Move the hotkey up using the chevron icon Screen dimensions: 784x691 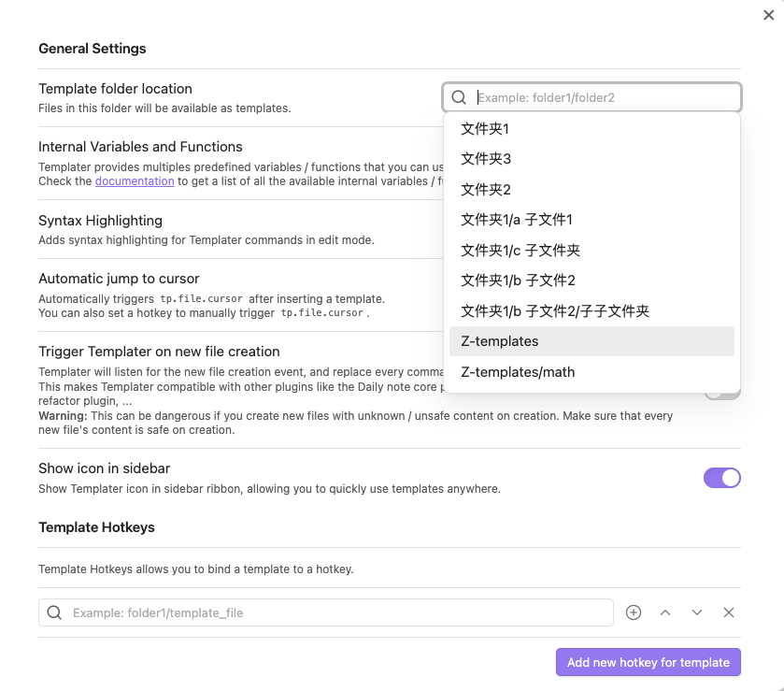[x=665, y=612]
